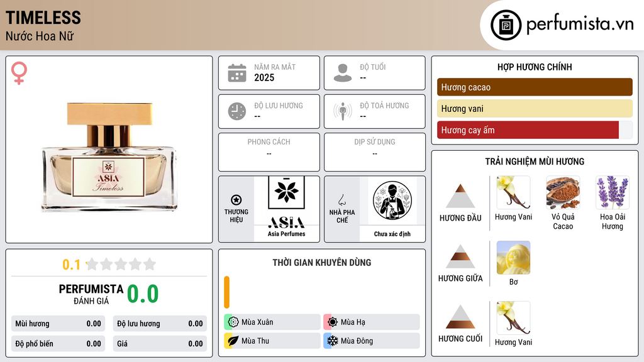This screenshot has height=362, width=644.
Task: Click the Hương Vani image in base notes
Action: (513, 318)
